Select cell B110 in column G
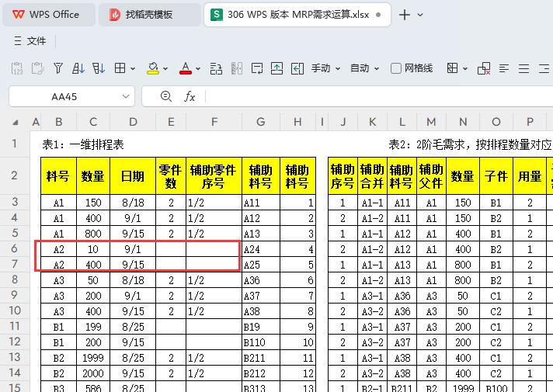 [x=261, y=342]
